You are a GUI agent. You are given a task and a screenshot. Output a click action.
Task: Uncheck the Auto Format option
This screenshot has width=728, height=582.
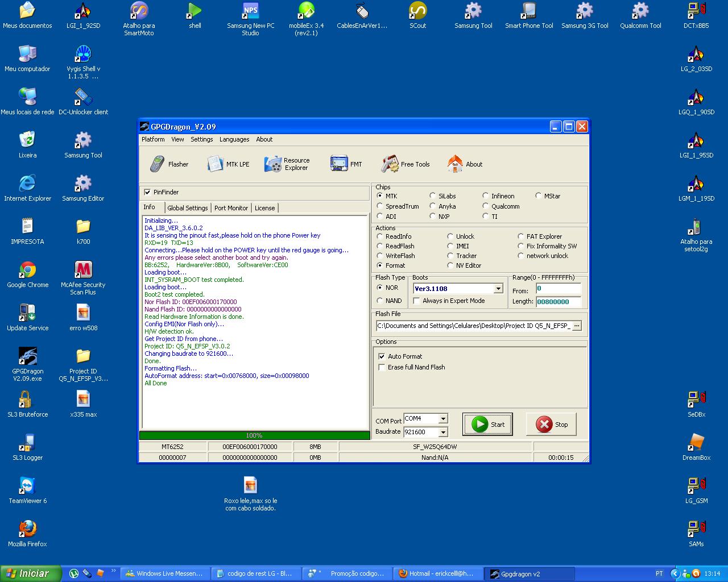point(382,356)
